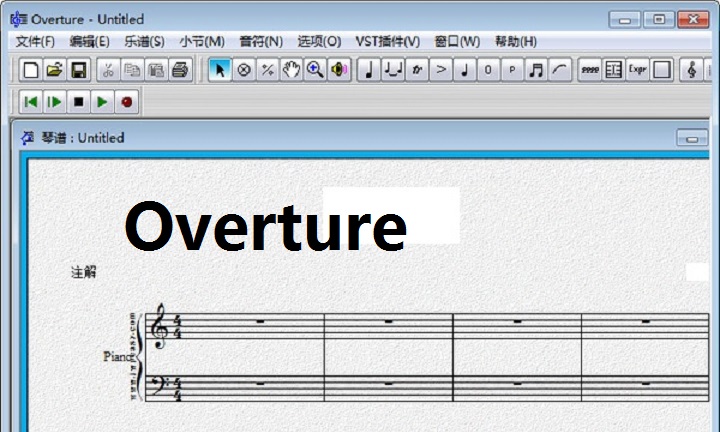Open the 音符(N) menu
The width and height of the screenshot is (720, 432).
click(261, 42)
